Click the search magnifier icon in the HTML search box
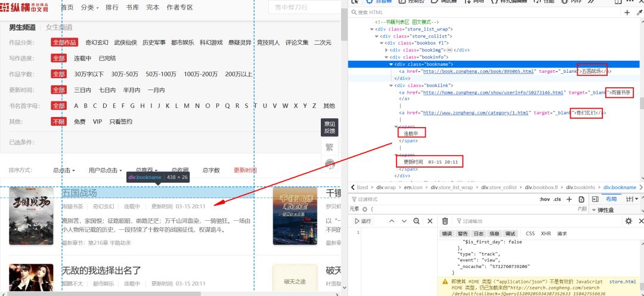The image size is (644, 296). (354, 13)
